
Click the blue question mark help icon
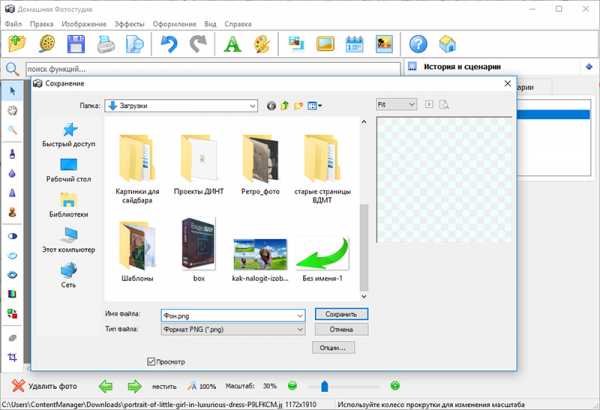click(x=418, y=43)
